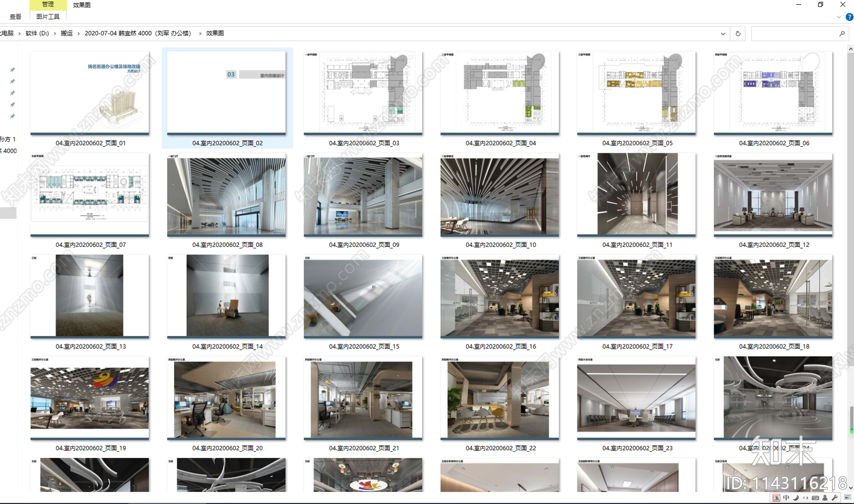Expand chevron after 搬运 breadcrumb
The image size is (854, 504).
coord(78,34)
